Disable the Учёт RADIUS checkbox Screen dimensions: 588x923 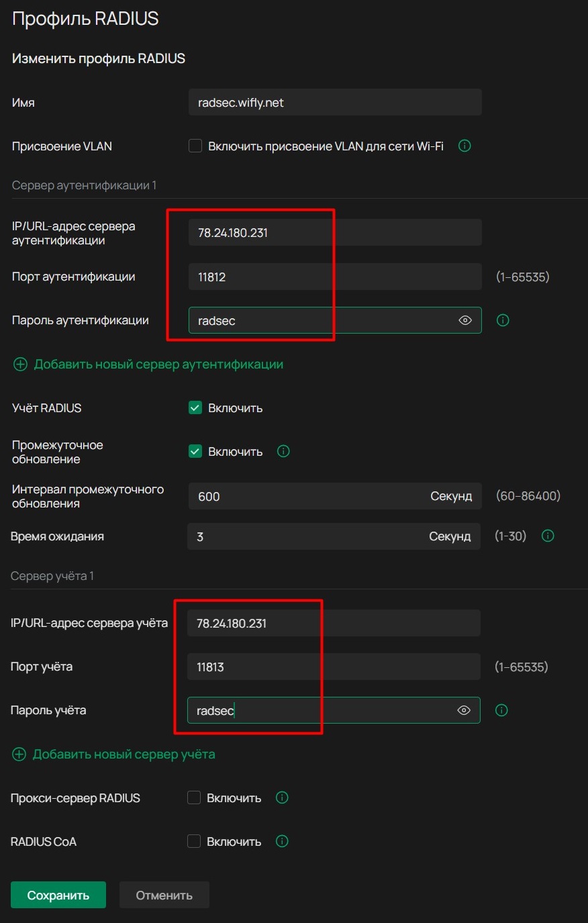(x=195, y=407)
